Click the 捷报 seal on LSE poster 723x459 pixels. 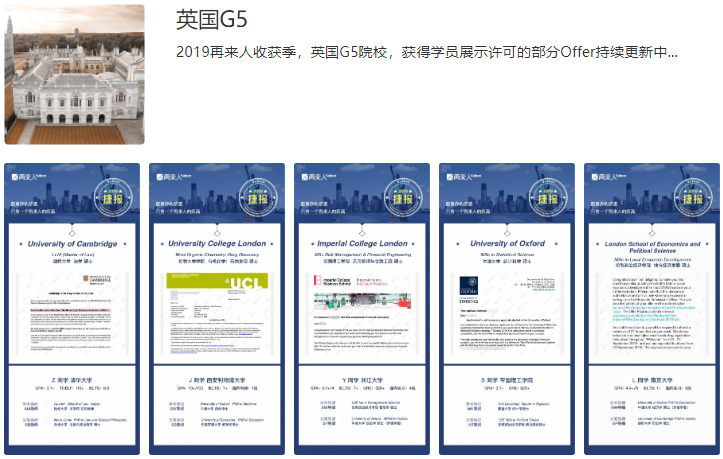point(693,197)
